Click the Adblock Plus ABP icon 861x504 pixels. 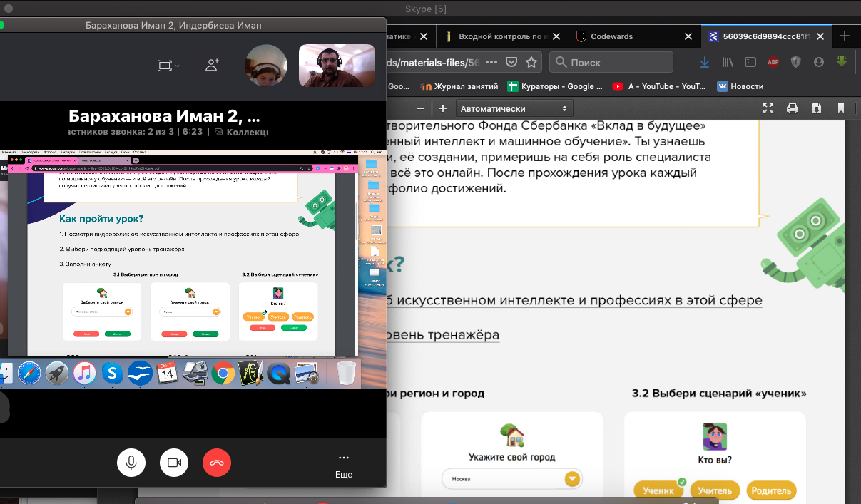[x=773, y=62]
